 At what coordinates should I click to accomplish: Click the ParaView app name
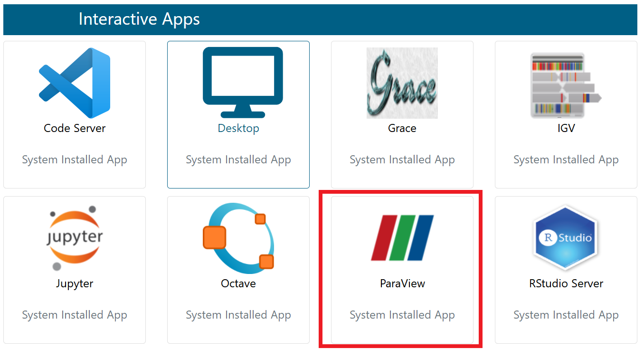pyautogui.click(x=402, y=283)
